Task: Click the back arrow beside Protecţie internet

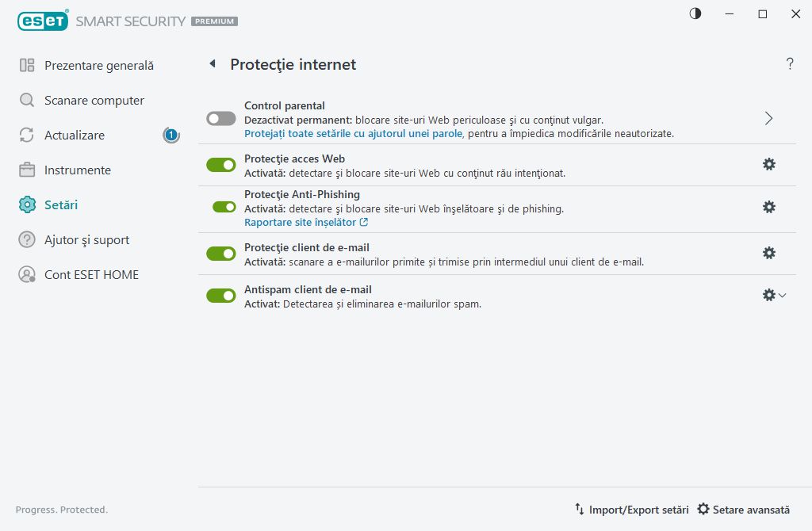Action: point(212,64)
